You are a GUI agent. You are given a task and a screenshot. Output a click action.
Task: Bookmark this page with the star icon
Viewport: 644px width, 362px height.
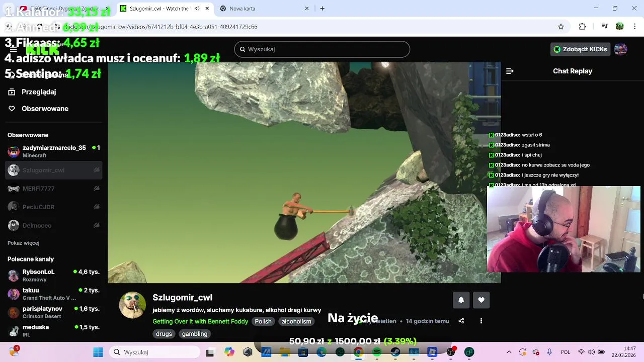point(561,27)
